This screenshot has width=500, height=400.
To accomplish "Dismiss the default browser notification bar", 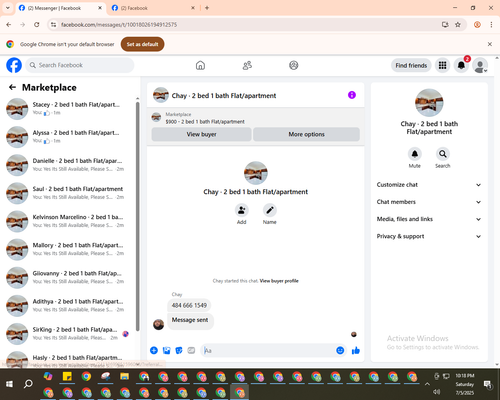I will pos(490,44).
